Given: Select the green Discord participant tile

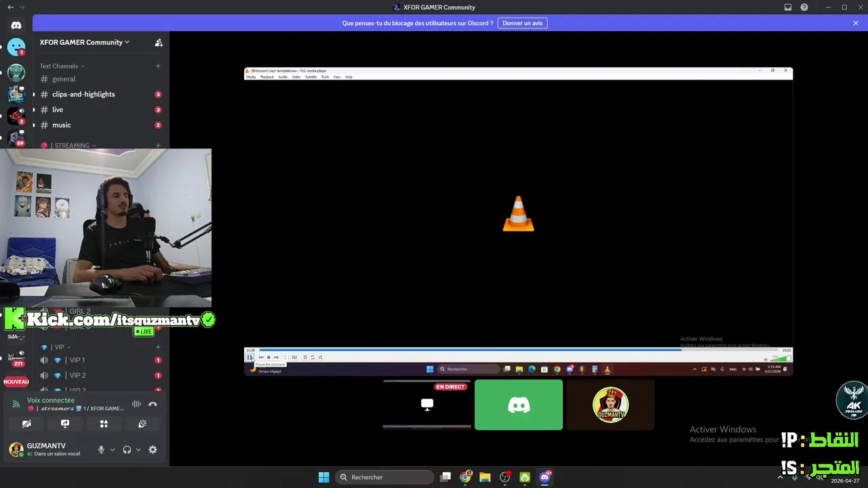Looking at the screenshot, I should (519, 405).
